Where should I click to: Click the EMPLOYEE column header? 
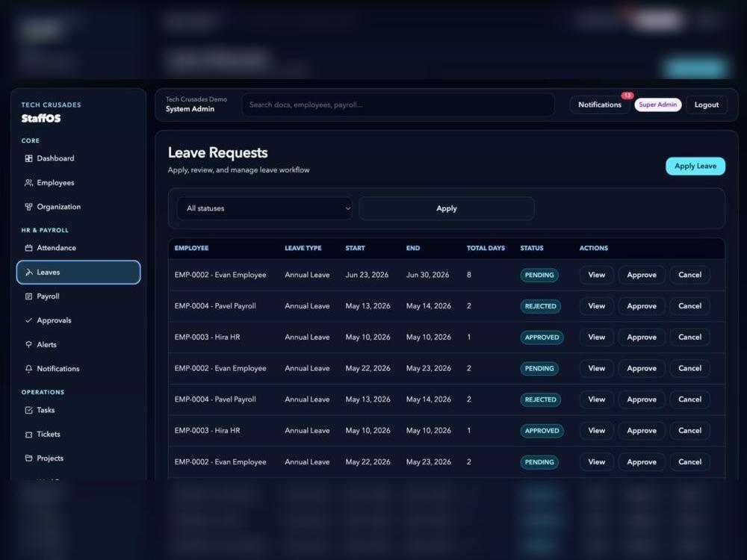(x=191, y=248)
